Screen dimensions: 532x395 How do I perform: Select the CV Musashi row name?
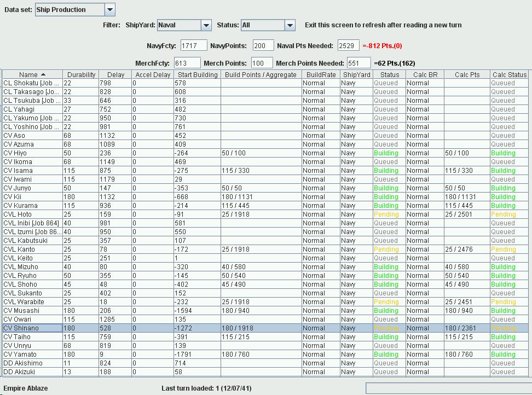(x=33, y=311)
